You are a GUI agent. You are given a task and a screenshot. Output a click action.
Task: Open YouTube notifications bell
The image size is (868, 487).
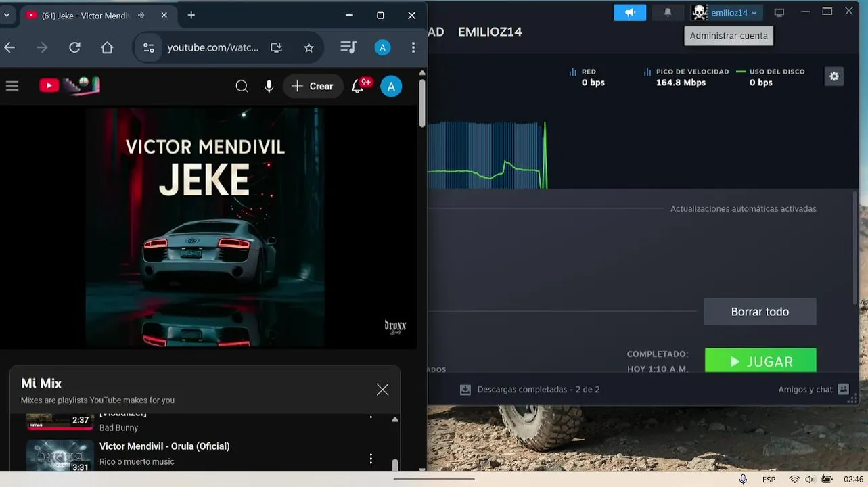358,86
